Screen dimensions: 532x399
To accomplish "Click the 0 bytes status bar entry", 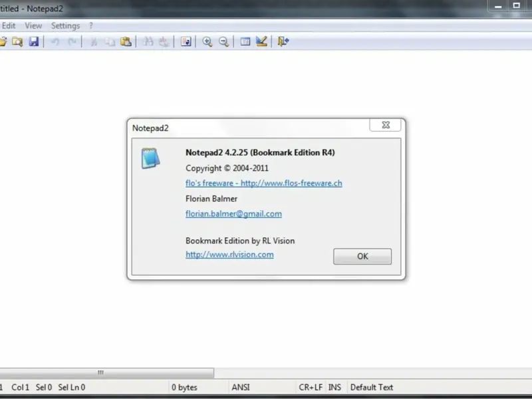I will pyautogui.click(x=184, y=387).
